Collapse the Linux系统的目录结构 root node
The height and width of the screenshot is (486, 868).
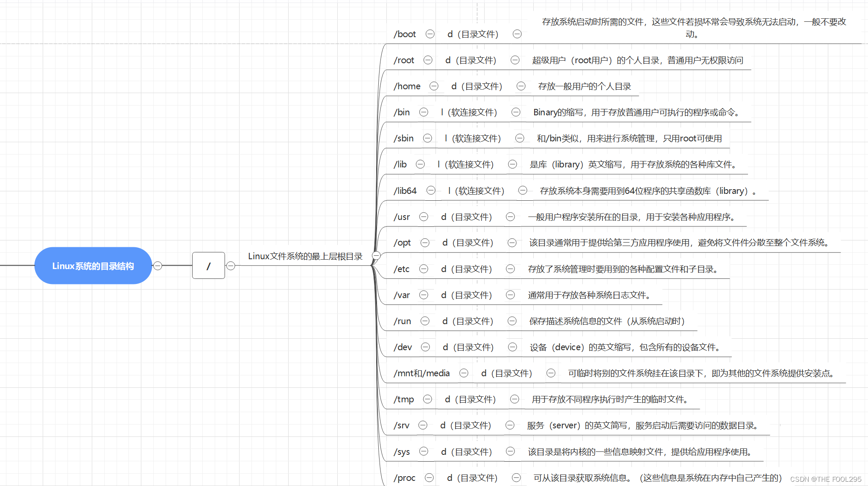pyautogui.click(x=158, y=266)
